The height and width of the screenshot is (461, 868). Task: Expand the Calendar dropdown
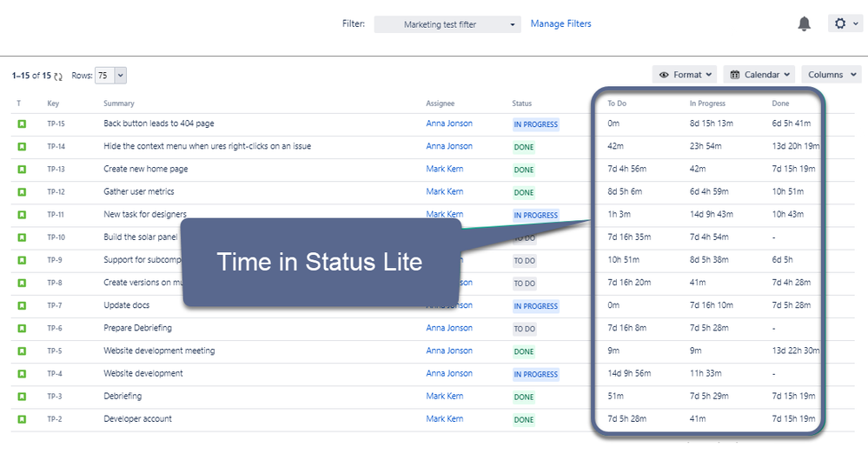click(759, 74)
